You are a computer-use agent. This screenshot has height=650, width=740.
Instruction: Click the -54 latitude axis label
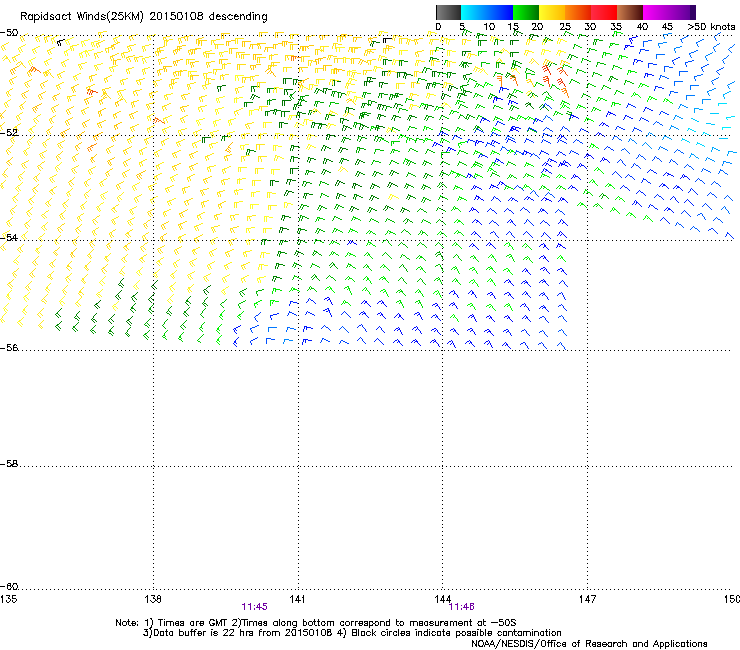(9, 237)
